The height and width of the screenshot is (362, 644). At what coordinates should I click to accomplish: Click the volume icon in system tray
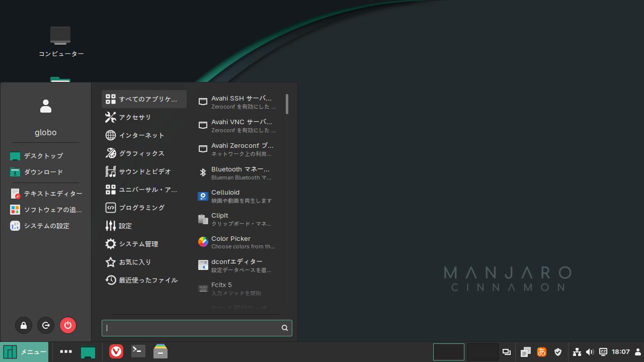tap(590, 352)
